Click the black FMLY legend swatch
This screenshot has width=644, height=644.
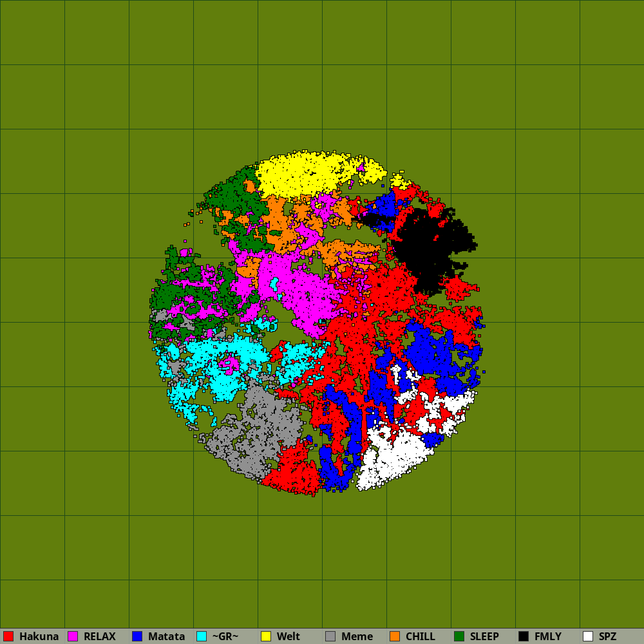(524, 636)
